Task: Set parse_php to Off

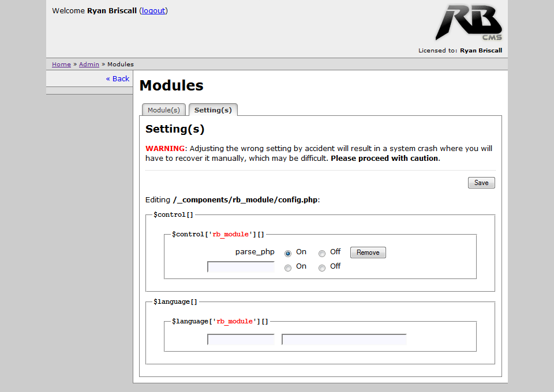Action: pos(322,253)
